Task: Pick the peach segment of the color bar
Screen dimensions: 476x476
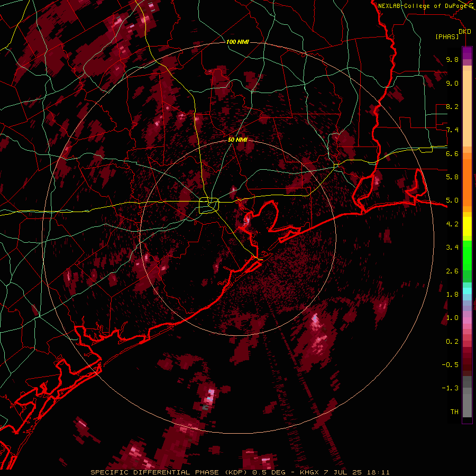Action: coord(467,109)
